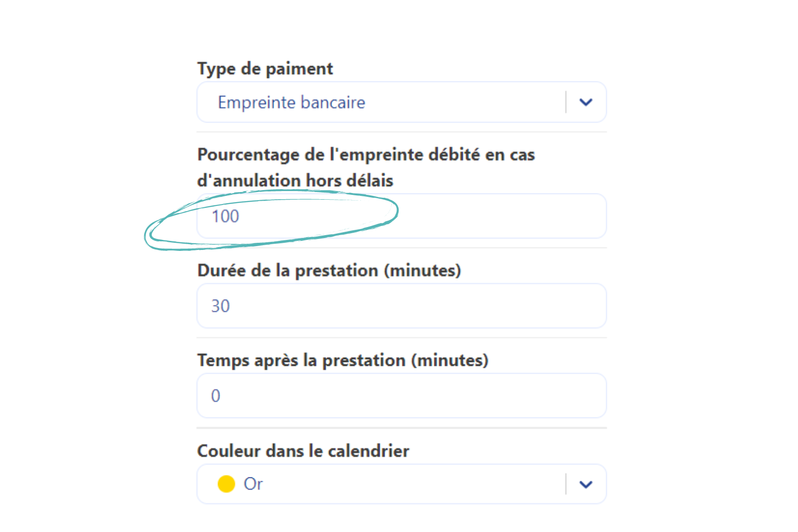This screenshot has height=532, width=798.
Task: Click the "Or" selected color name
Action: coord(253,484)
